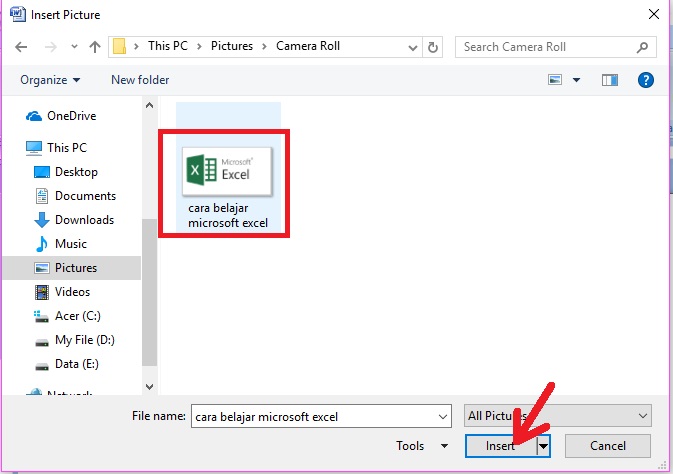Create a New folder

click(x=140, y=80)
